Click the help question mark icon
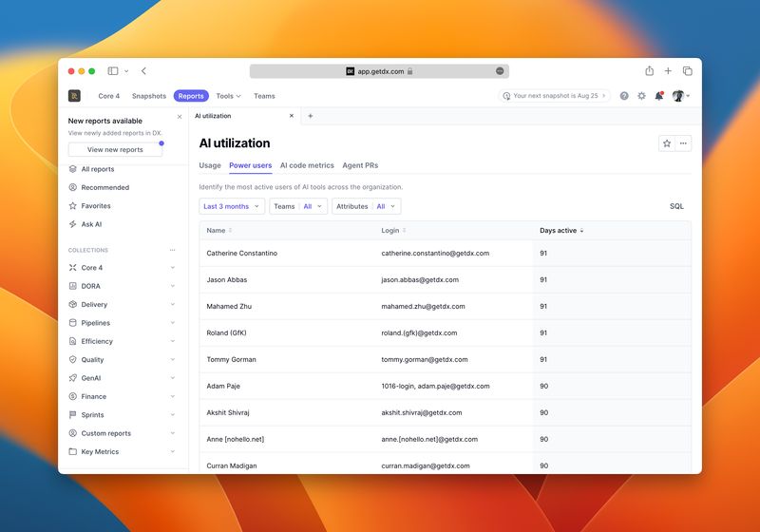The height and width of the screenshot is (532, 760). point(624,96)
